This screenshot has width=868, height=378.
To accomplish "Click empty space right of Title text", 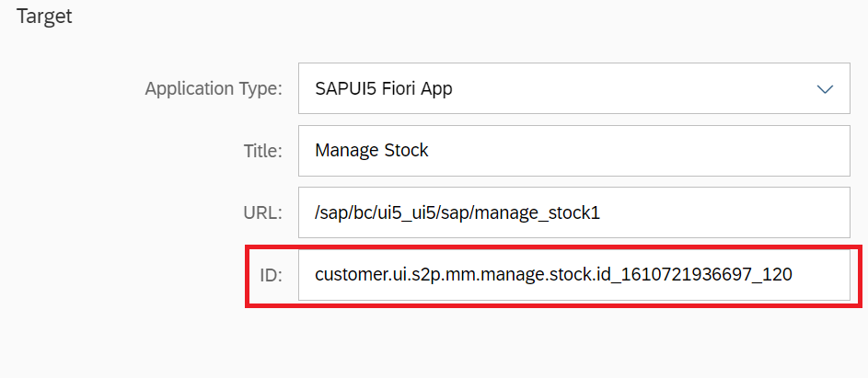I will [644, 150].
